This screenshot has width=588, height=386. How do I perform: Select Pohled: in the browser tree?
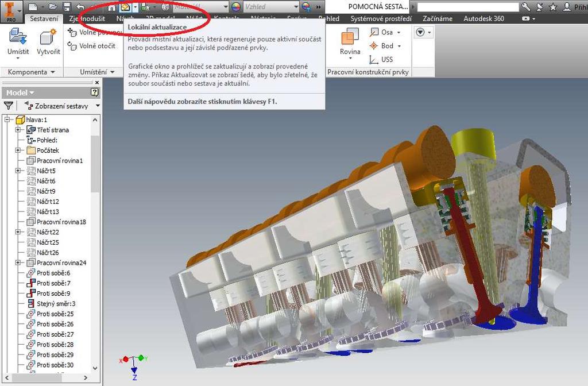click(x=42, y=140)
